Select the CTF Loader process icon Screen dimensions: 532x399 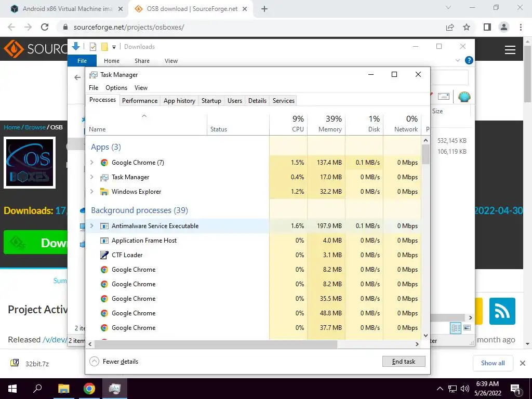[104, 255]
